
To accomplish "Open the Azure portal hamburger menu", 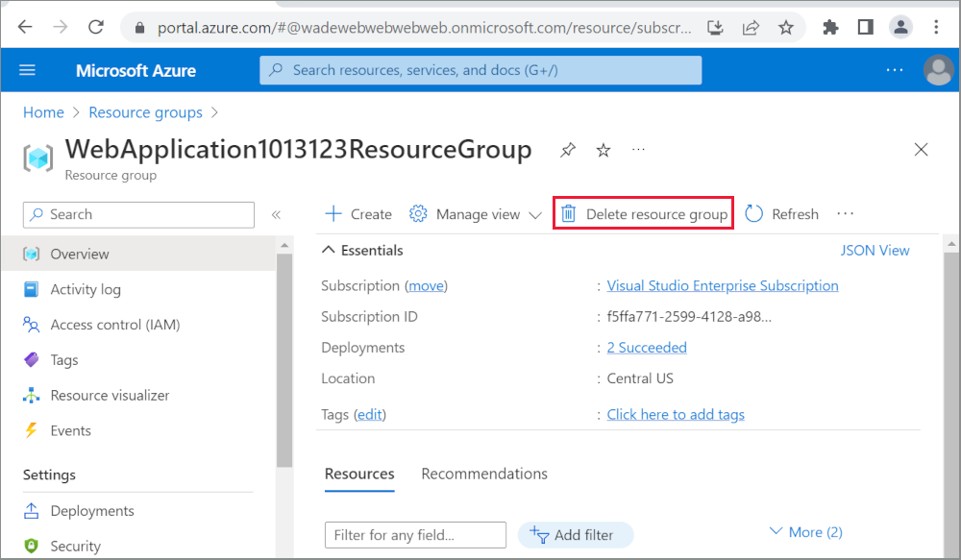I will click(26, 69).
